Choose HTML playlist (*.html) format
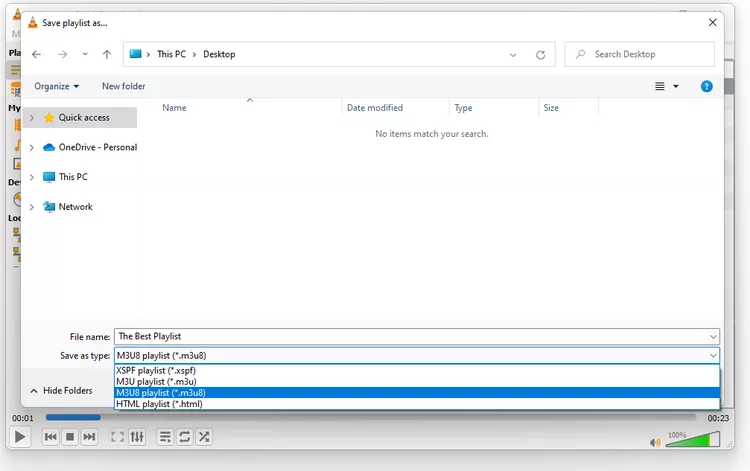Viewport: 750px width, 471px height. 159,404
